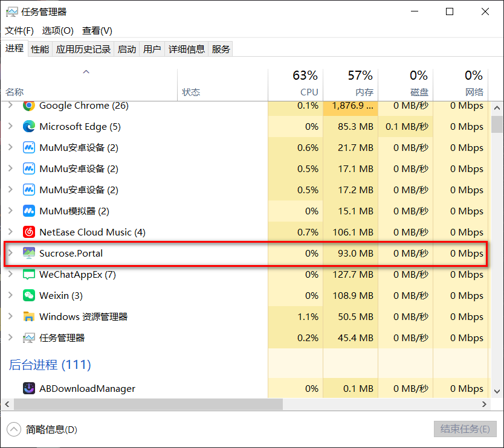Click the Sucrose.Portal process icon
The image size is (504, 448).
(x=29, y=253)
